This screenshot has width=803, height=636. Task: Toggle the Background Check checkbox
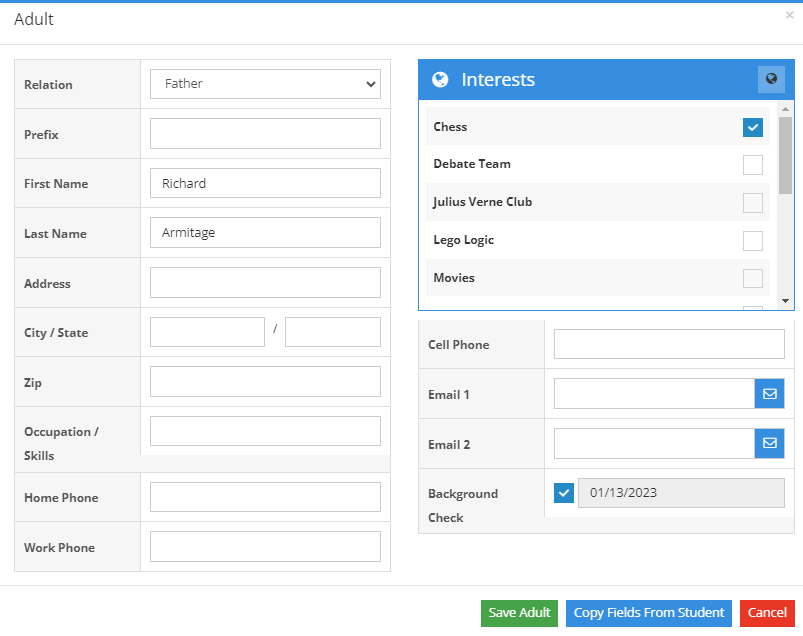point(563,492)
